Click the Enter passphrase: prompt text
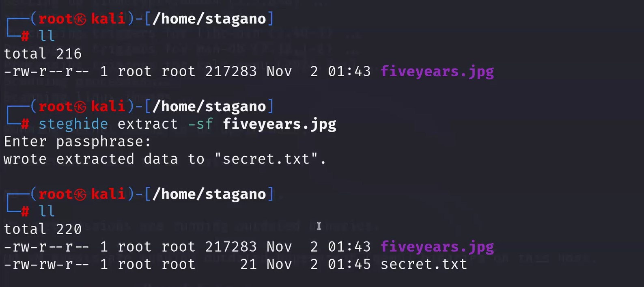The width and height of the screenshot is (644, 287). coord(78,142)
